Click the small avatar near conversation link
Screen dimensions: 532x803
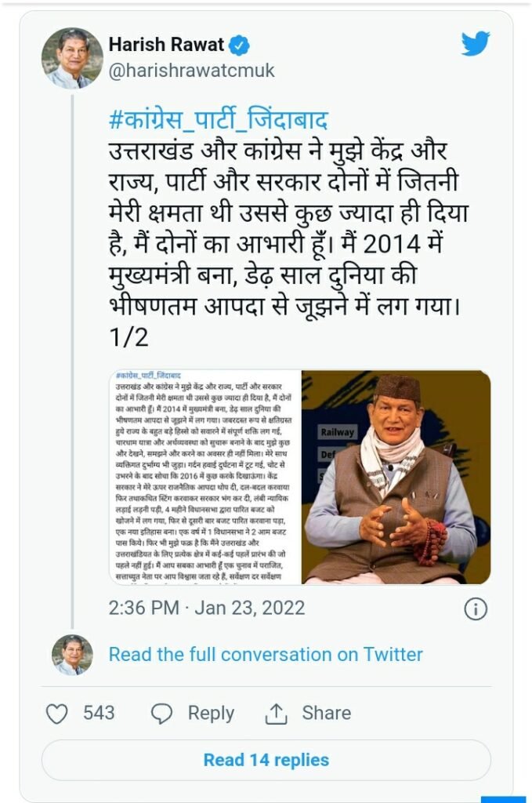(x=72, y=655)
